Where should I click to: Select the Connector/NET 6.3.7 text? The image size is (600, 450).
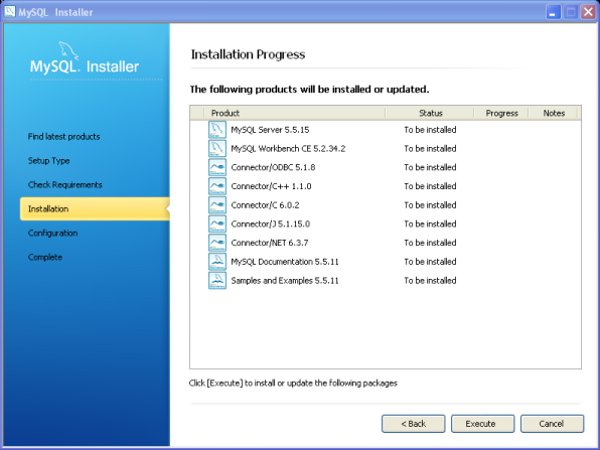269,243
